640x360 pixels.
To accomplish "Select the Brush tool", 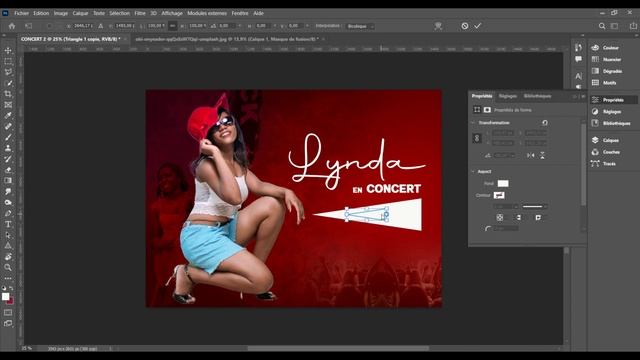I will (x=8, y=137).
